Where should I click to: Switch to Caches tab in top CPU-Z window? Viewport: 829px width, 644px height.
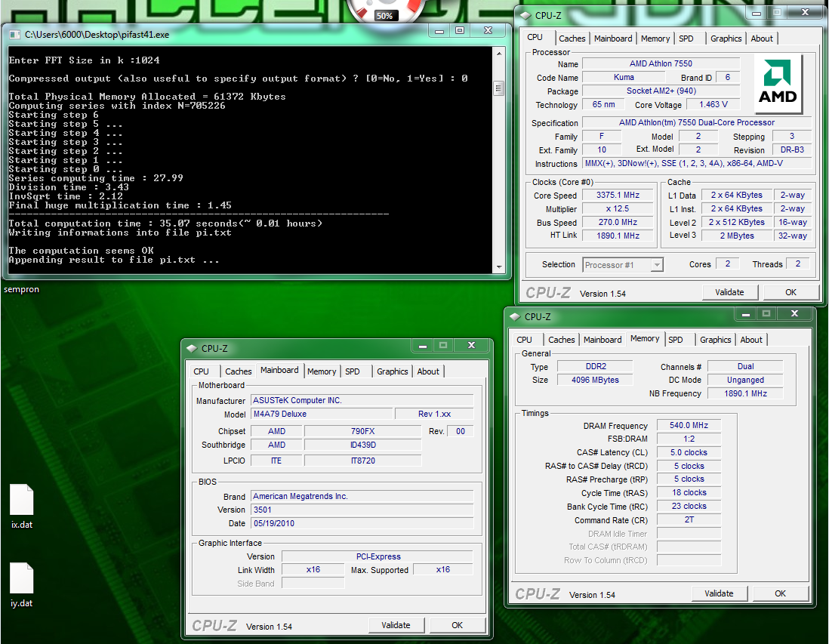(572, 39)
